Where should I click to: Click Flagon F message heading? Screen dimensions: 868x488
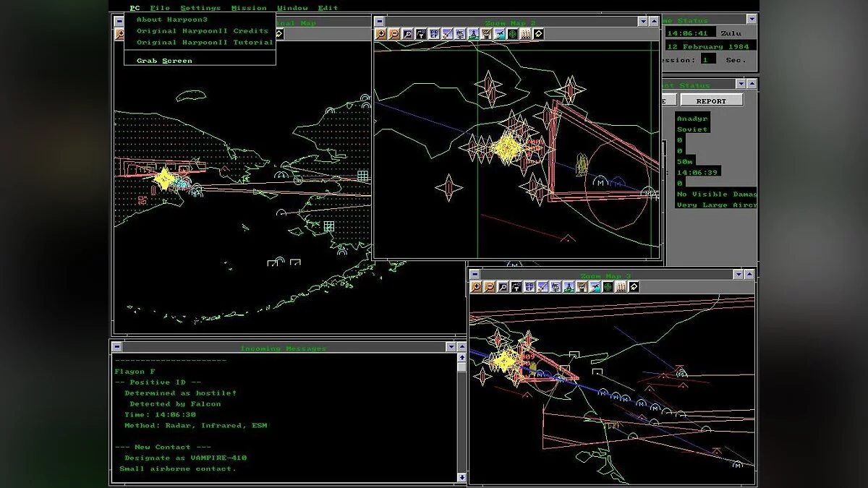pos(135,372)
